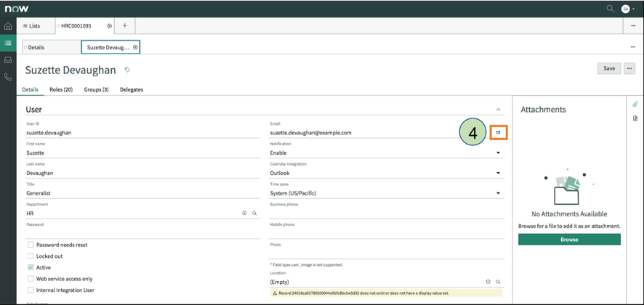644x305 pixels.
Task: Close the HRC0001095 tab
Action: (x=109, y=26)
